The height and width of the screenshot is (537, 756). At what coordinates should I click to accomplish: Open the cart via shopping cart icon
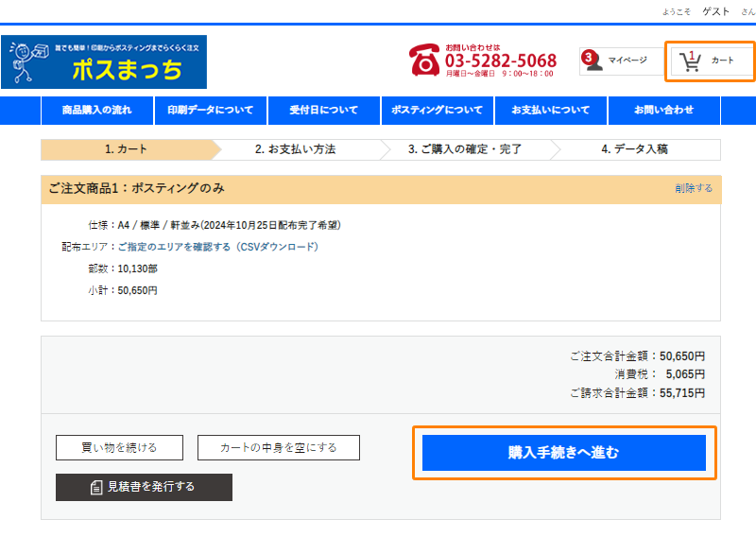click(x=692, y=61)
